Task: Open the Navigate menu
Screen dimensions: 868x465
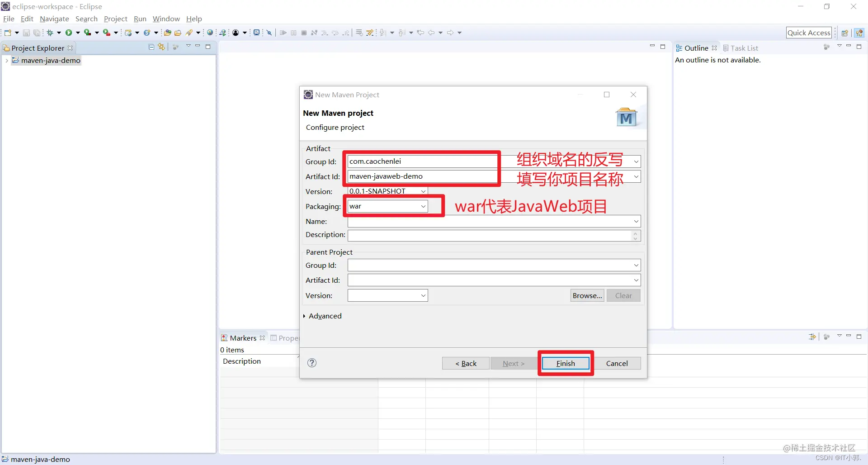Action: 54,19
